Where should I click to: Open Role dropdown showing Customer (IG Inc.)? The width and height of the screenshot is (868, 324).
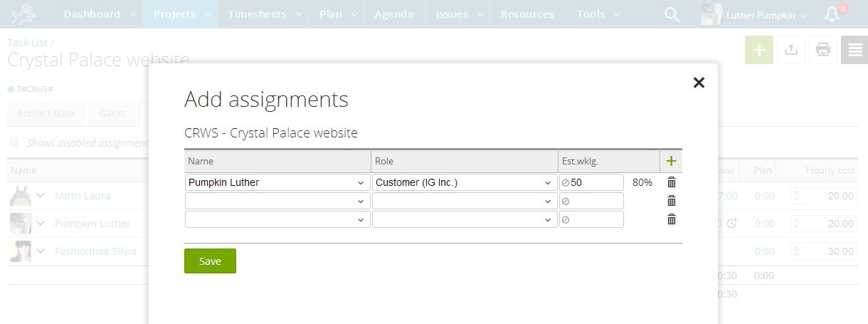(465, 182)
